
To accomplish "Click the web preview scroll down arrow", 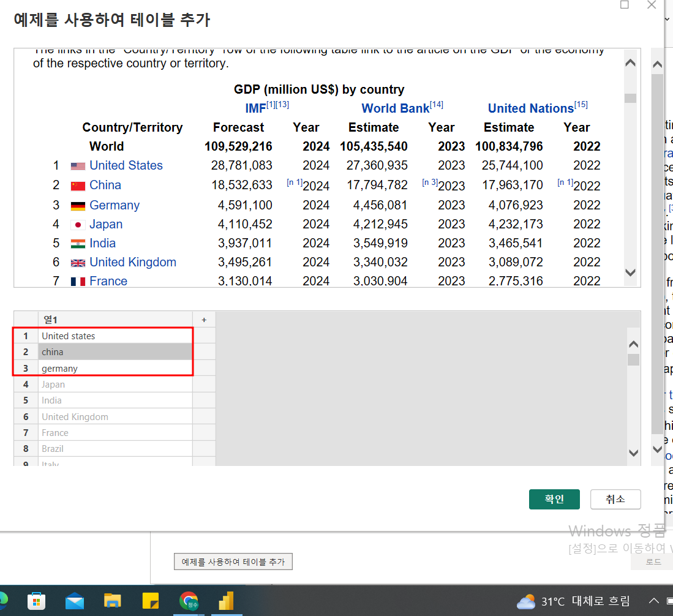I will click(630, 272).
